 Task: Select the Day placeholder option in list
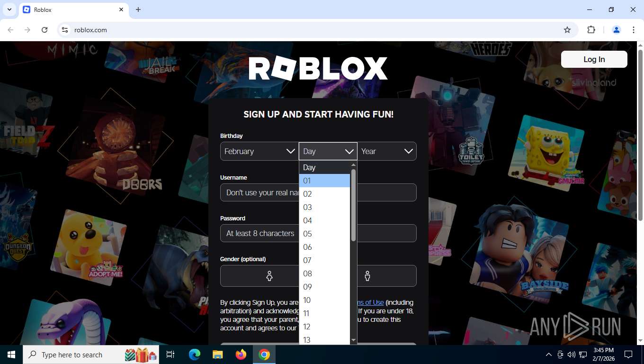(x=324, y=167)
